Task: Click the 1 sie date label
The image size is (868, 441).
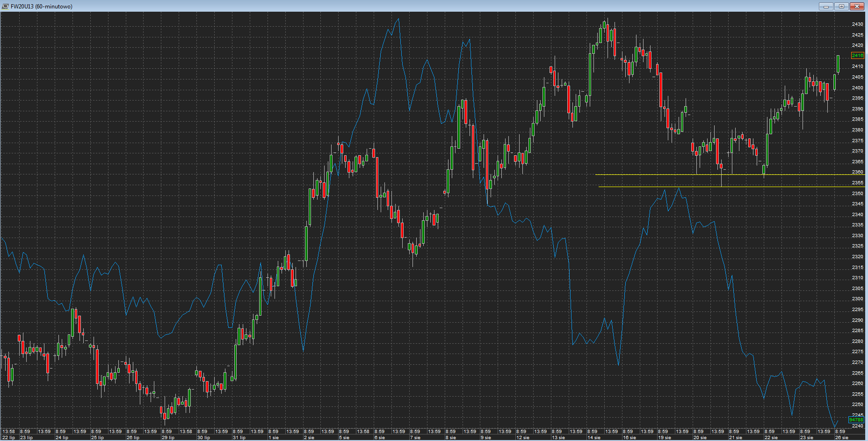Action: coord(274,438)
